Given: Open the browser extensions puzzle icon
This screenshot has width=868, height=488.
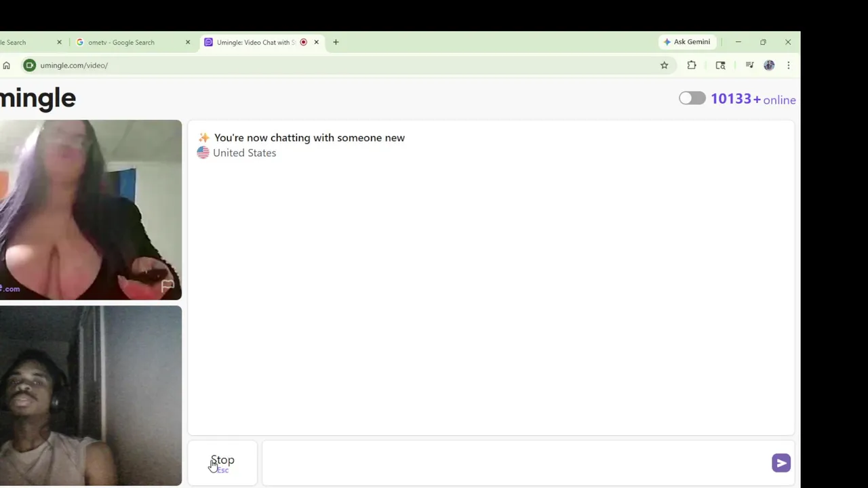Looking at the screenshot, I should click(692, 65).
